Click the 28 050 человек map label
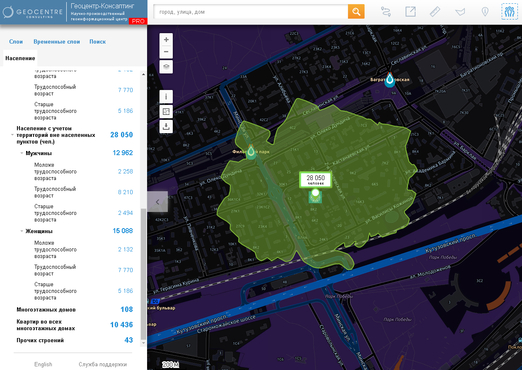This screenshot has height=370, width=522. [x=315, y=180]
